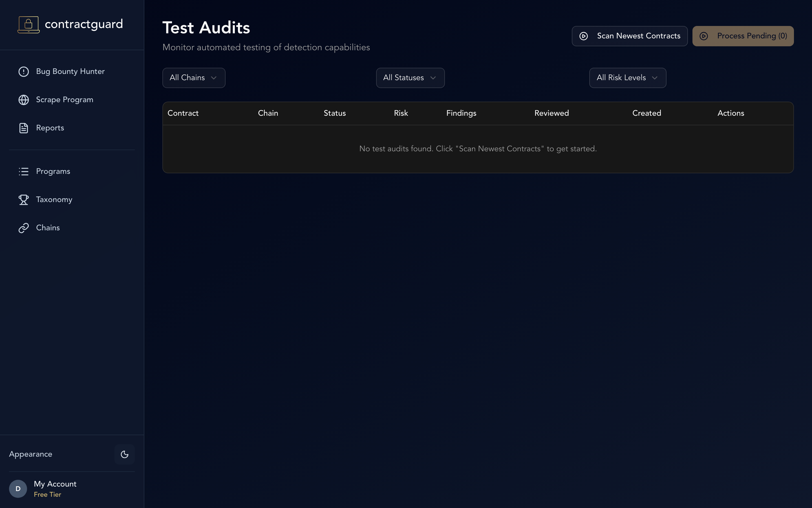This screenshot has height=508, width=812.
Task: Click the Created column header
Action: pyautogui.click(x=646, y=113)
